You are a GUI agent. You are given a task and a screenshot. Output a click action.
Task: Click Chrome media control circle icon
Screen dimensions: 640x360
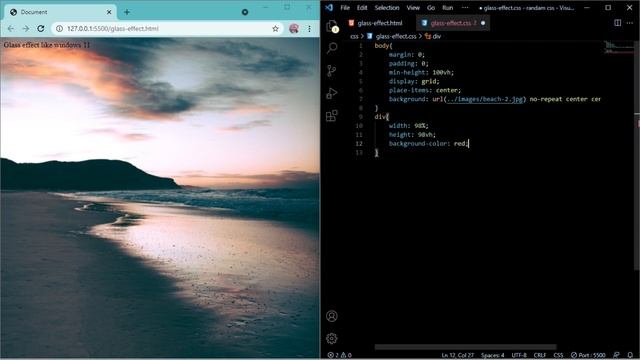click(x=245, y=12)
